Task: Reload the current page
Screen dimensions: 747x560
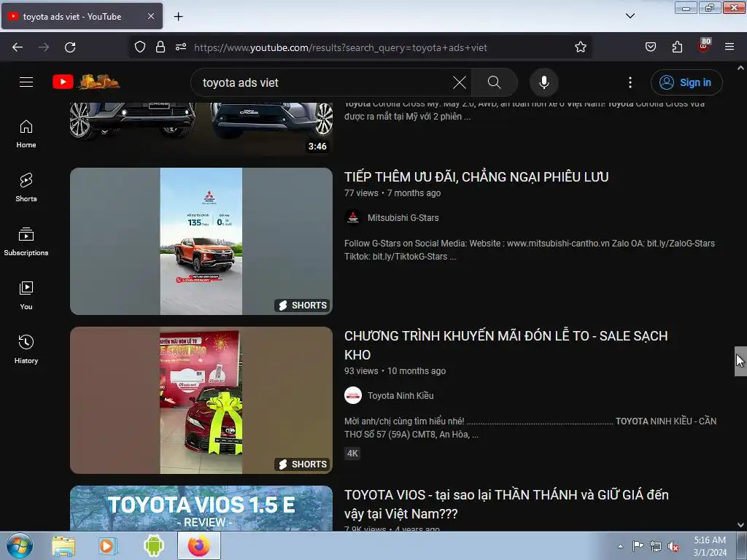Action: pyautogui.click(x=70, y=47)
